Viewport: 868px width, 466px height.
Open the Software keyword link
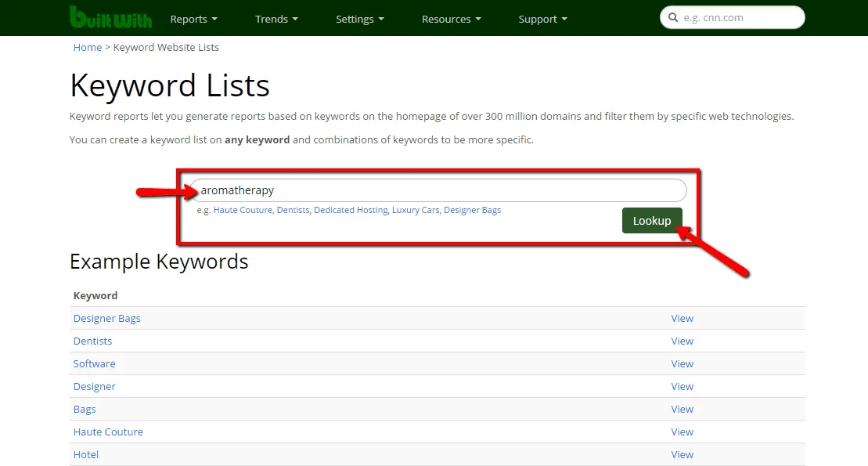95,364
